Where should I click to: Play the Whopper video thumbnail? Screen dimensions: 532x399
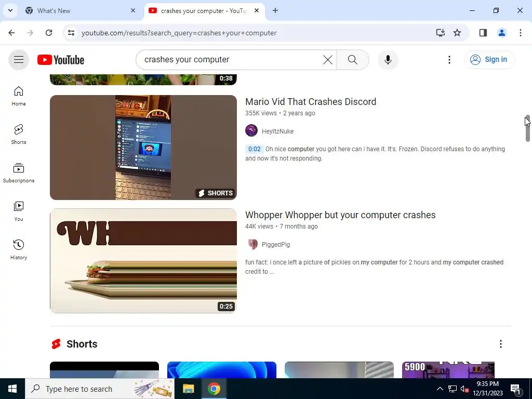click(x=143, y=261)
